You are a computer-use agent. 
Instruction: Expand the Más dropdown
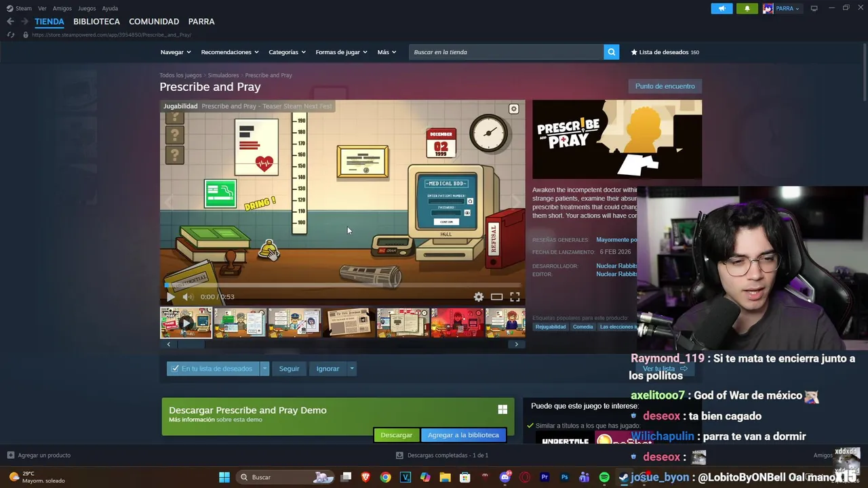pos(387,52)
